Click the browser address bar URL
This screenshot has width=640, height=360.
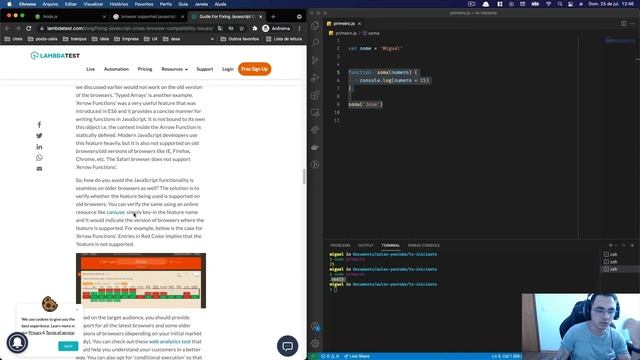pos(130,28)
